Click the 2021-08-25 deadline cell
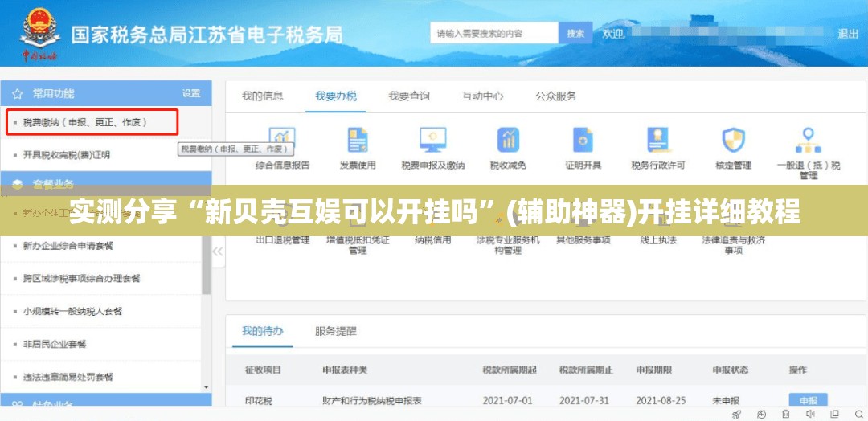Screen dimensions: 868x421 point(661,401)
